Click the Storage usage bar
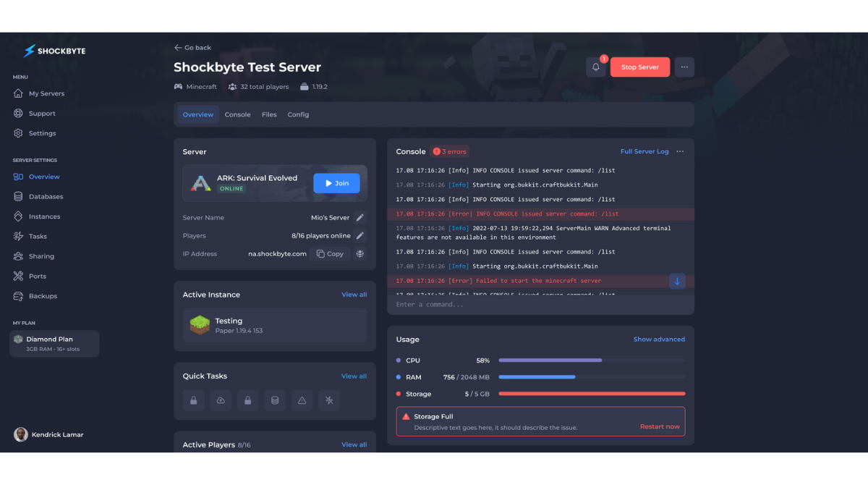 [592, 394]
